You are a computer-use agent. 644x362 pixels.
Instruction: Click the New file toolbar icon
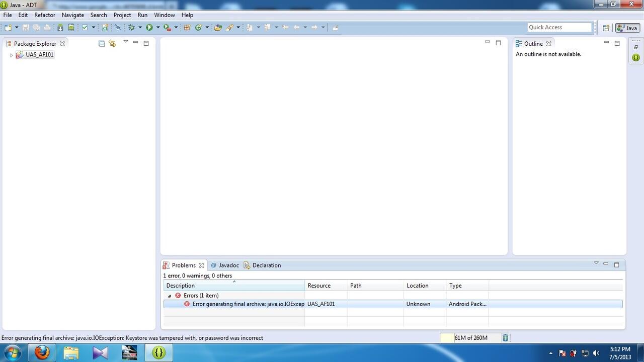[x=8, y=27]
